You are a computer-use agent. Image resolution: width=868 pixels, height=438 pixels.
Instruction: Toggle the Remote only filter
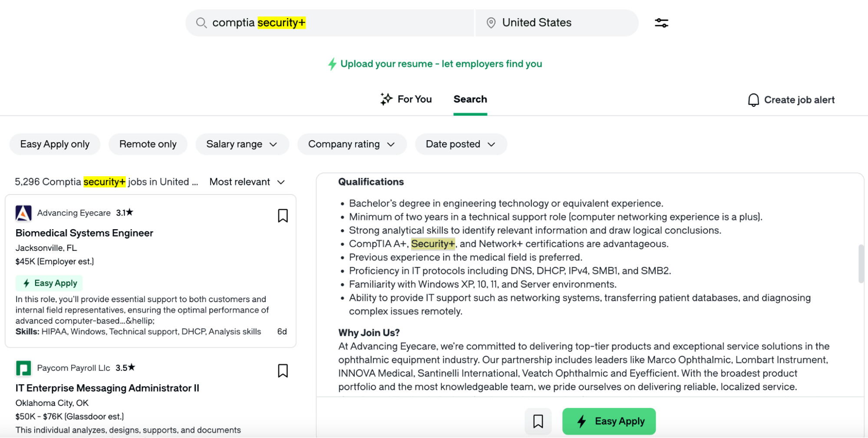click(148, 144)
